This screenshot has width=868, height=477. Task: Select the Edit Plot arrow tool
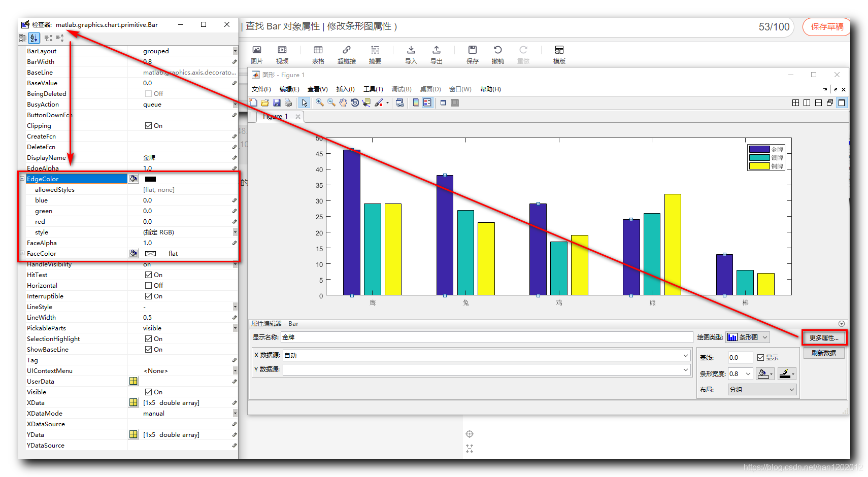(304, 103)
